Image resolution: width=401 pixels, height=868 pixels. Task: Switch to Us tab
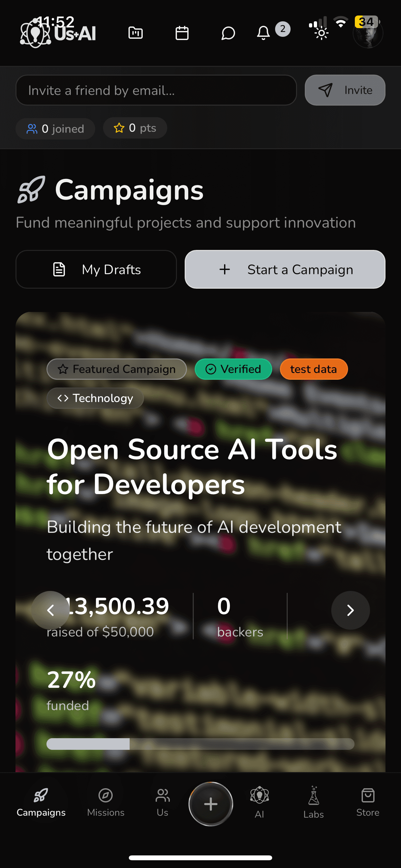coord(162,803)
